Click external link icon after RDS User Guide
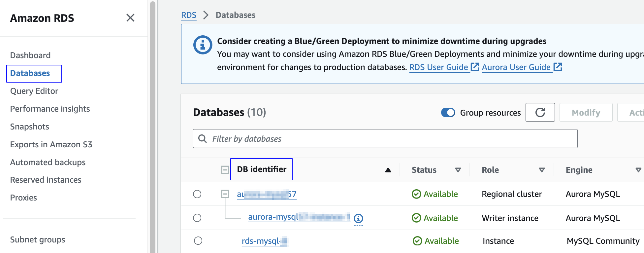 click(474, 67)
